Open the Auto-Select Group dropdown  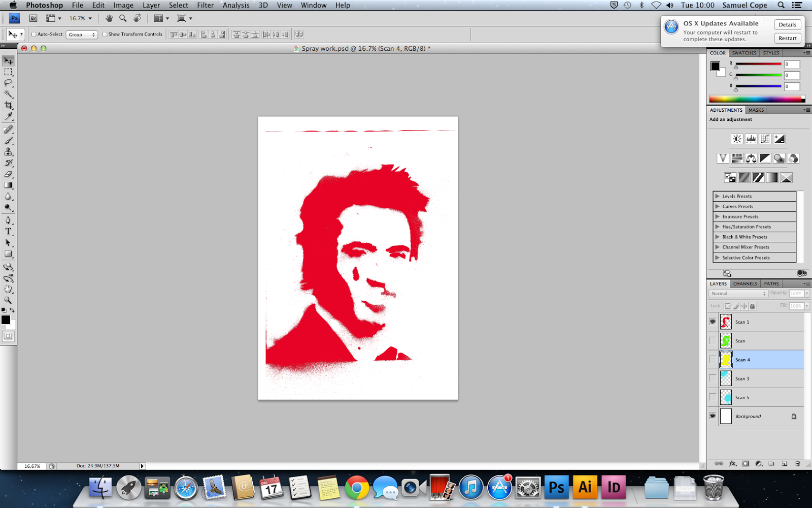point(81,35)
